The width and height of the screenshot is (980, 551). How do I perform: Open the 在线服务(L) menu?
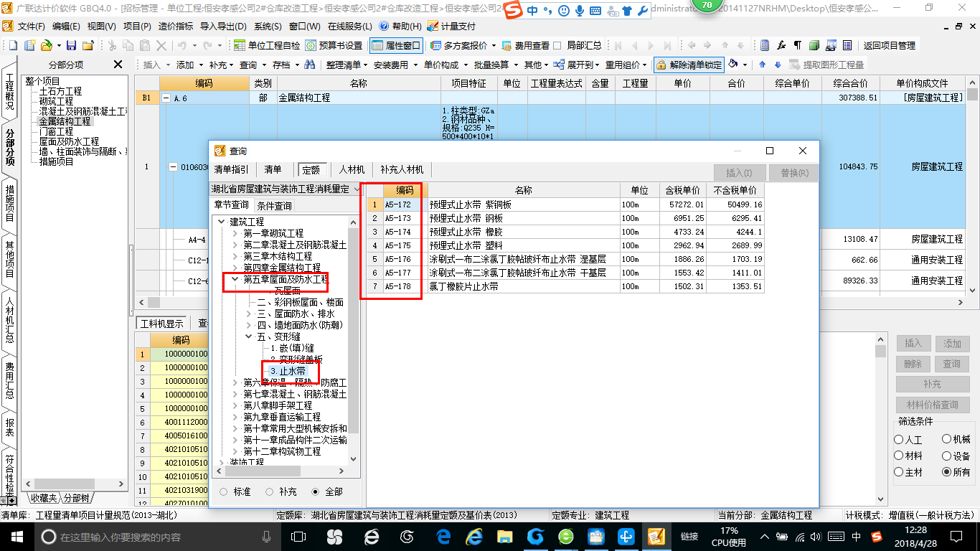point(349,26)
